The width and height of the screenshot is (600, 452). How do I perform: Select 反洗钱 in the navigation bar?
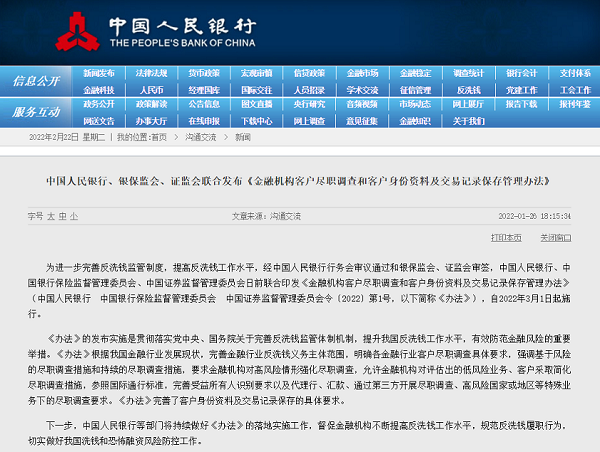(468, 90)
